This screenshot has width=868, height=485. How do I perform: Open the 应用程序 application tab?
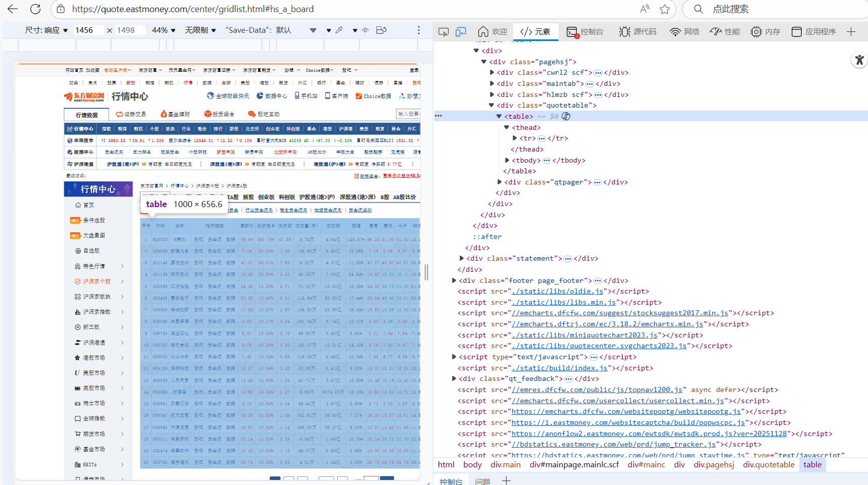pos(814,32)
